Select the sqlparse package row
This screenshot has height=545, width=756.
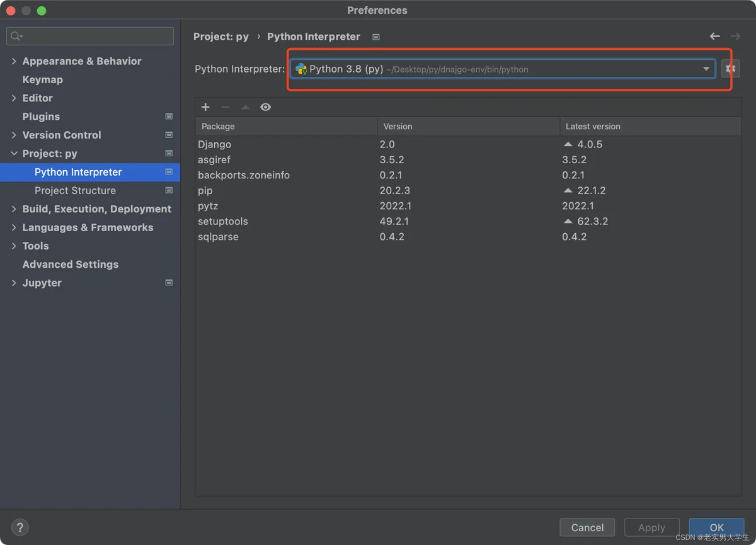[x=469, y=237]
